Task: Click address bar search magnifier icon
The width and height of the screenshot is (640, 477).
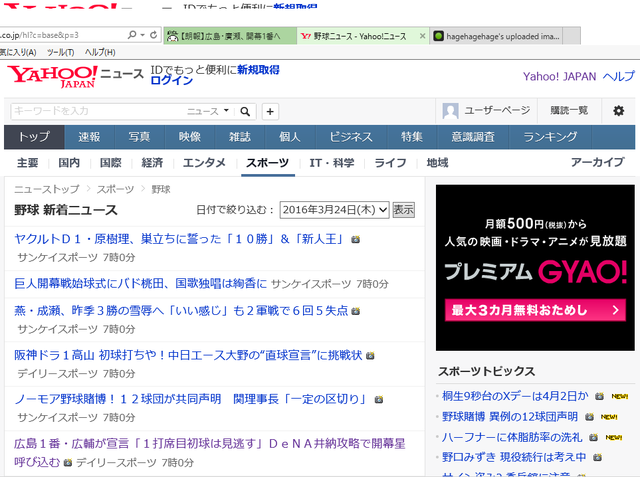Action: click(x=132, y=35)
